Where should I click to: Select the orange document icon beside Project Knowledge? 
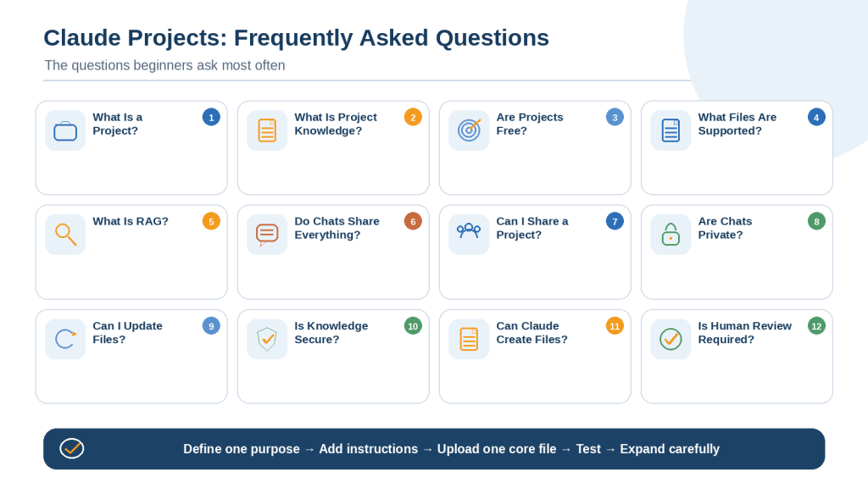coord(267,130)
